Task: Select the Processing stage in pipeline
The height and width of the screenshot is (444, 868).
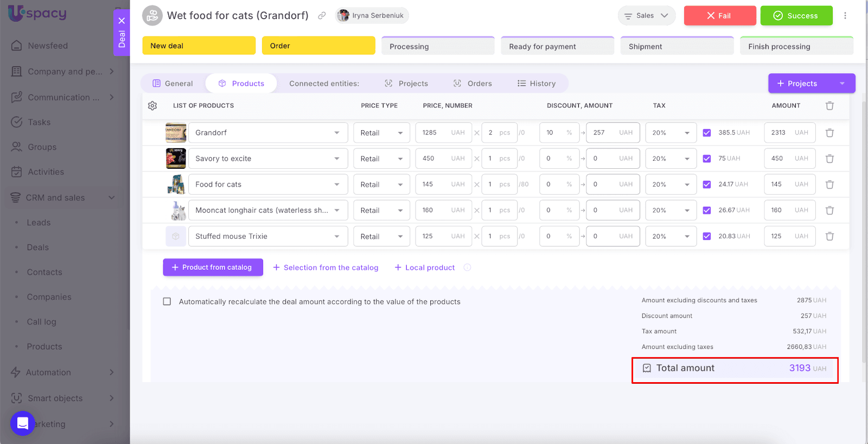Action: tap(438, 47)
